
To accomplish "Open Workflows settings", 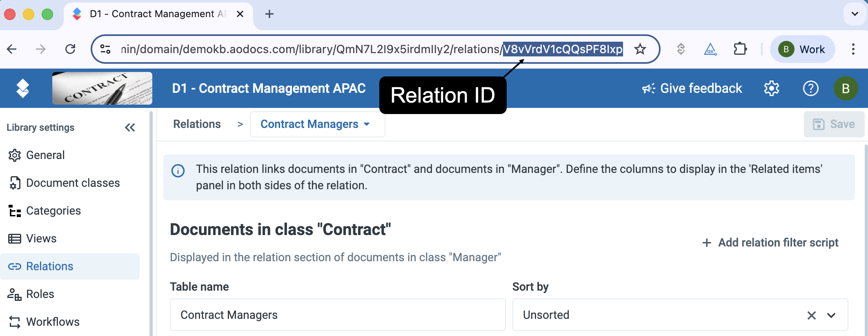I will coord(70,322).
